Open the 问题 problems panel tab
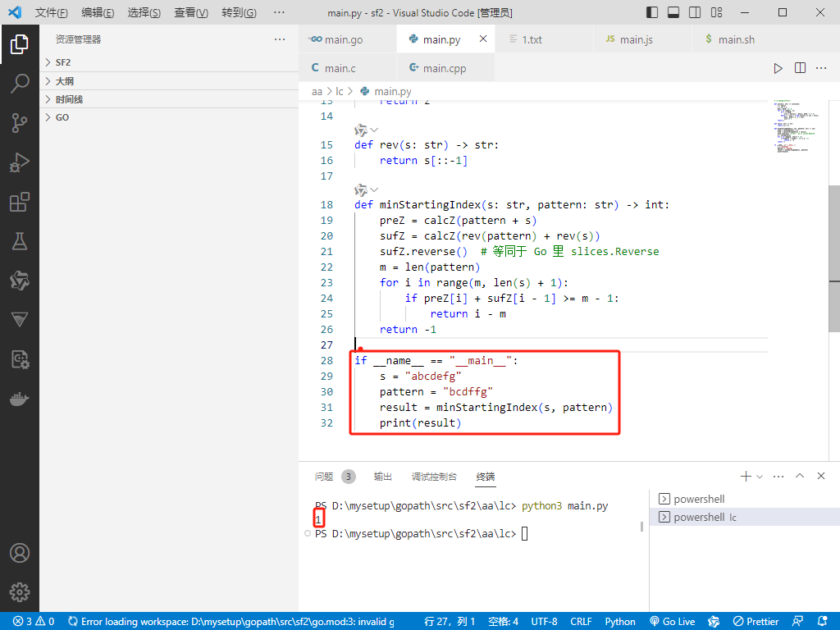The width and height of the screenshot is (840, 630). (x=335, y=477)
